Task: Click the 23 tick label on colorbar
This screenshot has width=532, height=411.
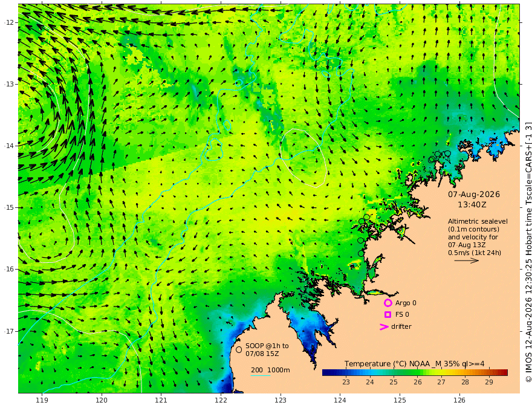Action: click(x=346, y=382)
